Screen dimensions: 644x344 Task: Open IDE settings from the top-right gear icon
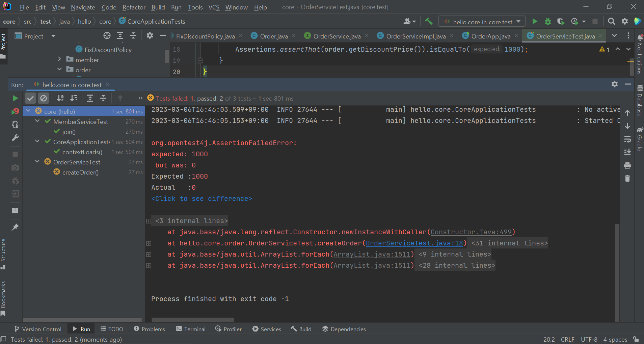[x=625, y=22]
